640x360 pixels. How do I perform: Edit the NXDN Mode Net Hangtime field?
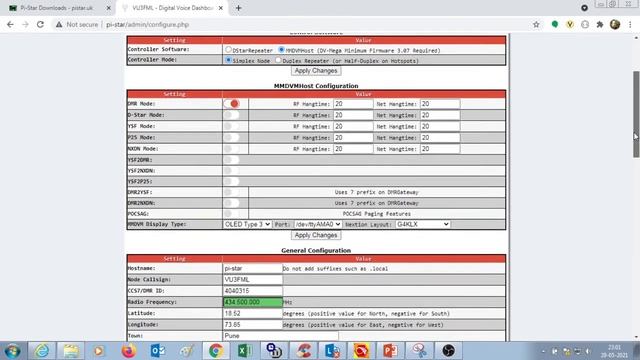coord(440,149)
